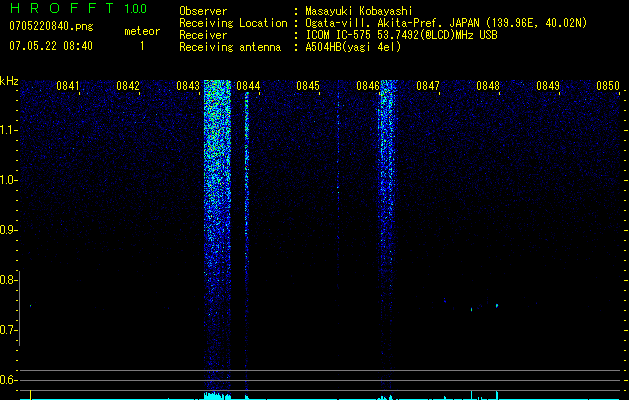Click the 0.7 kHz axis label
The width and height of the screenshot is (629, 400).
coord(8,330)
